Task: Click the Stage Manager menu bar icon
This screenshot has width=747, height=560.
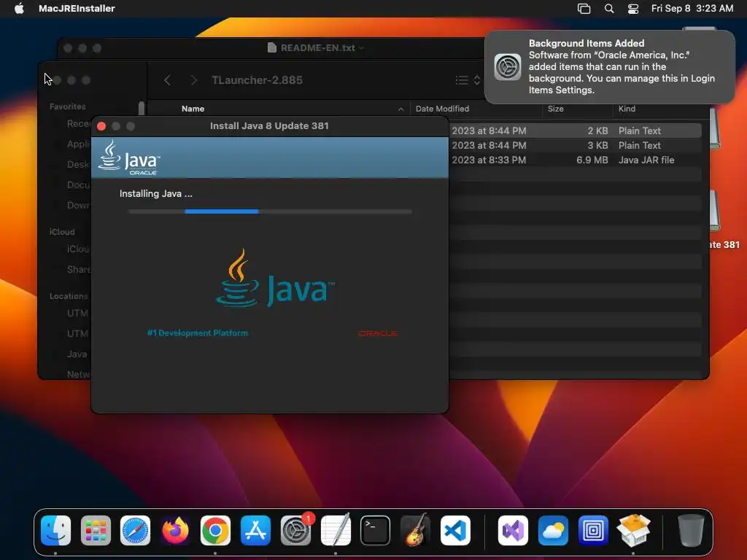Action: (584, 8)
